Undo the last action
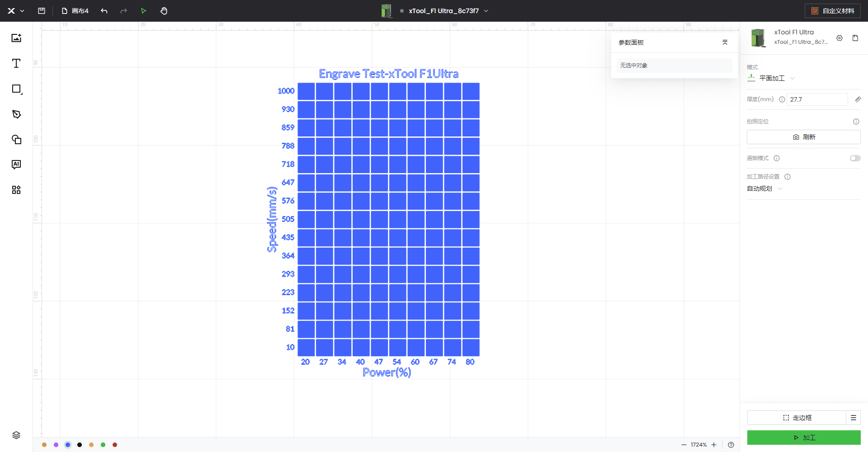868x452 pixels. [x=104, y=11]
